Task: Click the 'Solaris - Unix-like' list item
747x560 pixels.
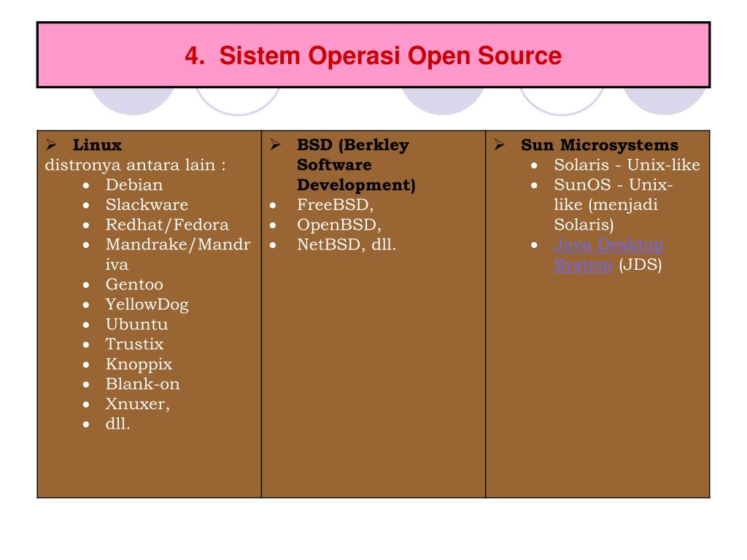Action: tap(627, 165)
